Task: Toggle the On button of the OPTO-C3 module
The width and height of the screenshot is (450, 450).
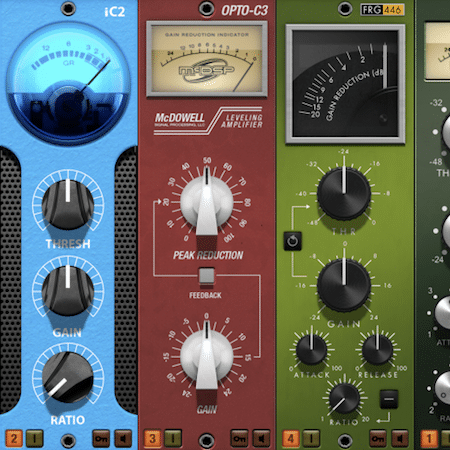Action: tap(239, 438)
